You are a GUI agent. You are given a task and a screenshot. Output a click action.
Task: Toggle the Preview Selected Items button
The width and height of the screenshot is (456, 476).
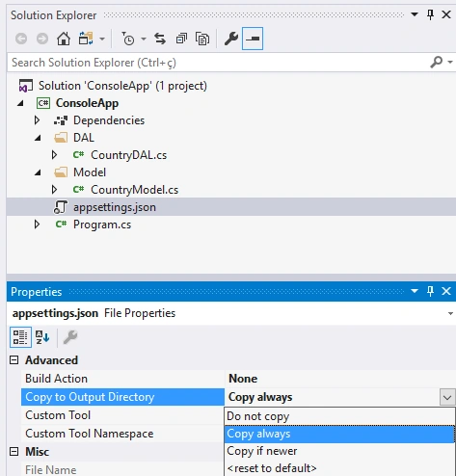[x=253, y=39]
